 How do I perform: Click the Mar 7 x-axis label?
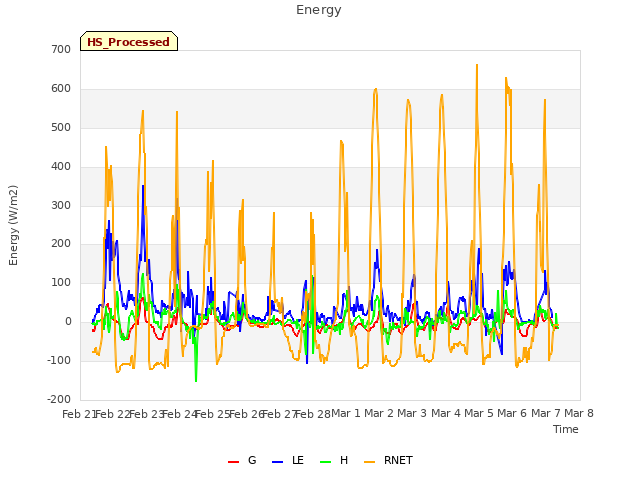tap(546, 413)
